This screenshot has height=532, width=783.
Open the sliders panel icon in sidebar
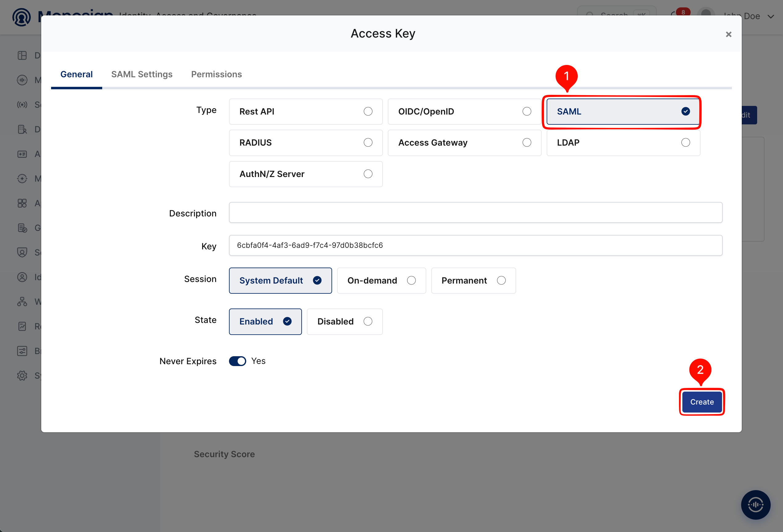[x=22, y=351]
